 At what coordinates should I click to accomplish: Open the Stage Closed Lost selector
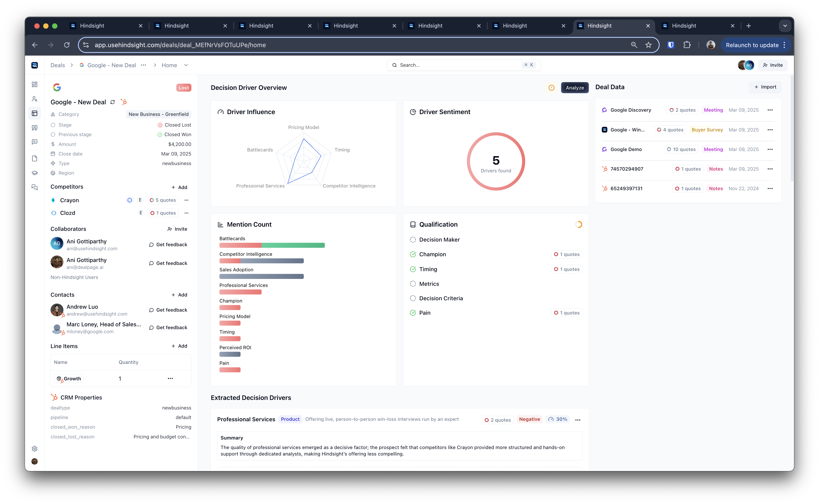[174, 125]
